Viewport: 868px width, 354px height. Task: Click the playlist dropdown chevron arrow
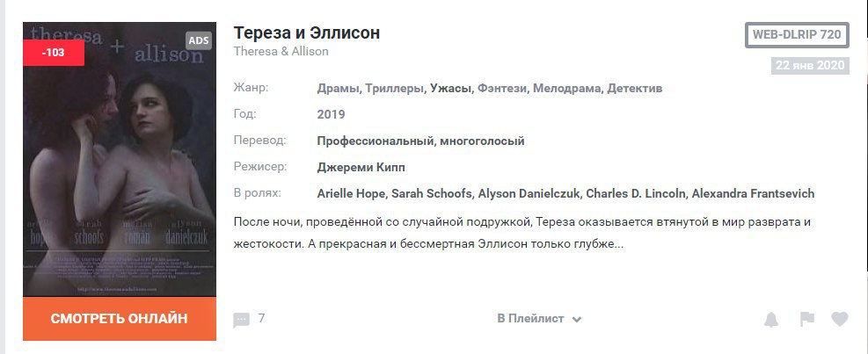click(577, 320)
